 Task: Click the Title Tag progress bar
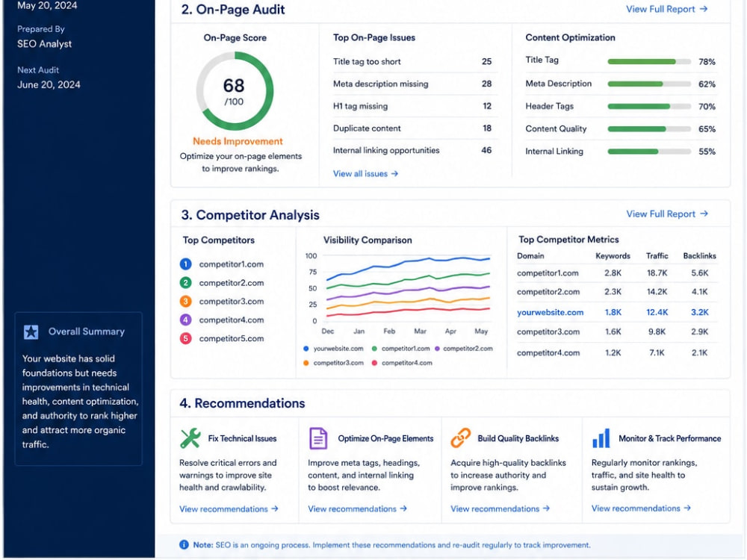649,61
